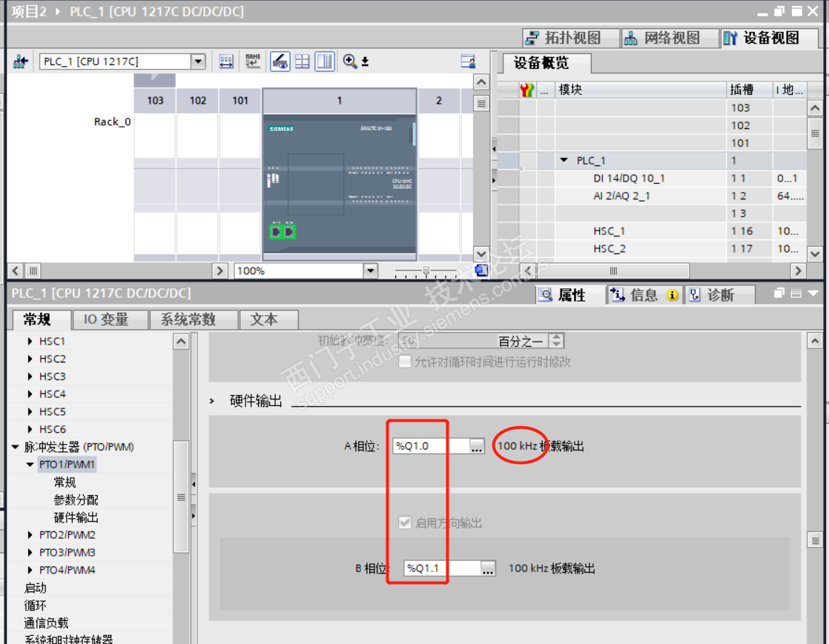829x644 pixels.
Task: Click the B 相位 %Q1.1 input field
Action: coord(442,568)
